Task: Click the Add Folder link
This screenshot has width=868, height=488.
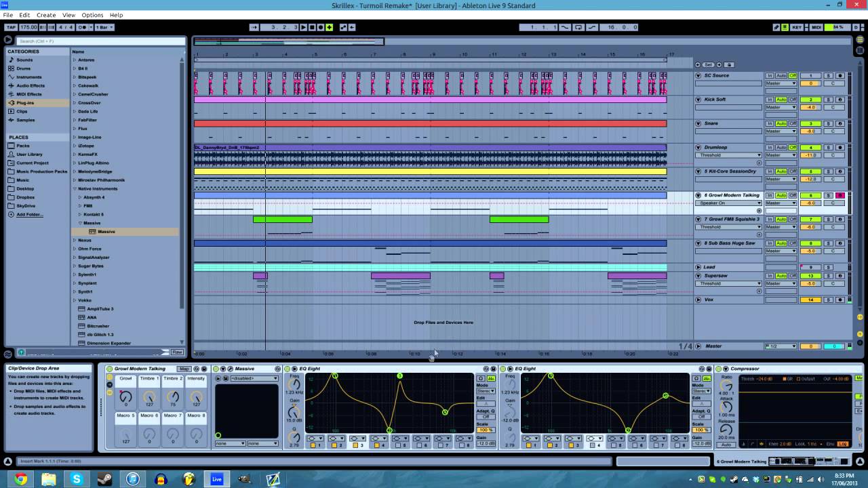Action: point(29,214)
